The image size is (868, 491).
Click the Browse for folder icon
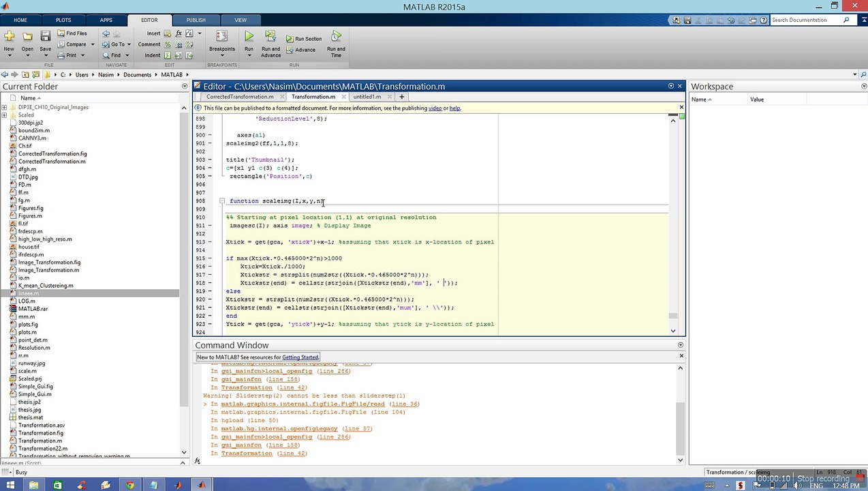(x=37, y=74)
